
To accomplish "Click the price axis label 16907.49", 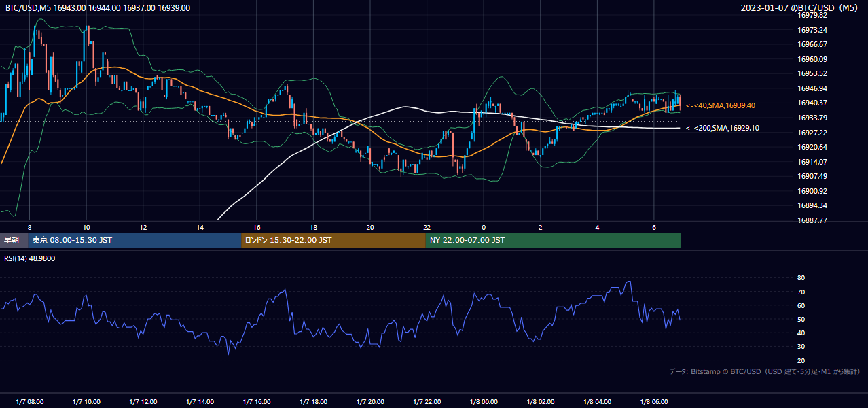I will coord(812,176).
